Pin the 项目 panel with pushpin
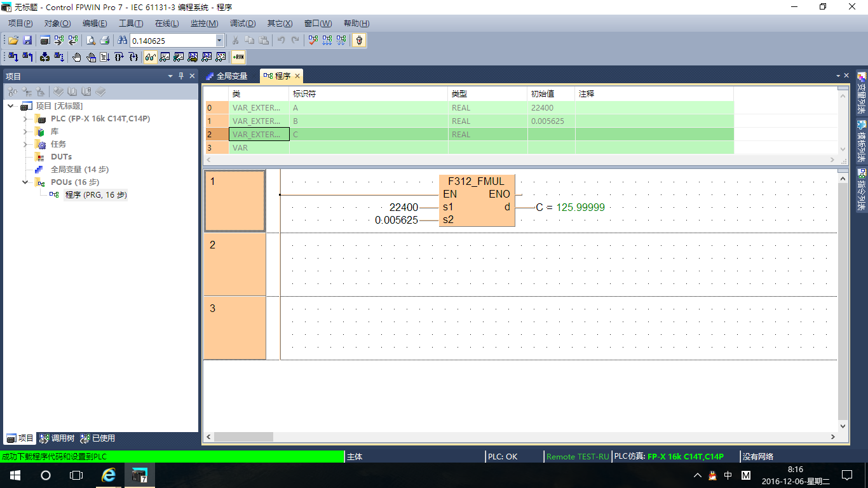Viewport: 868px width, 488px height. pos(181,76)
